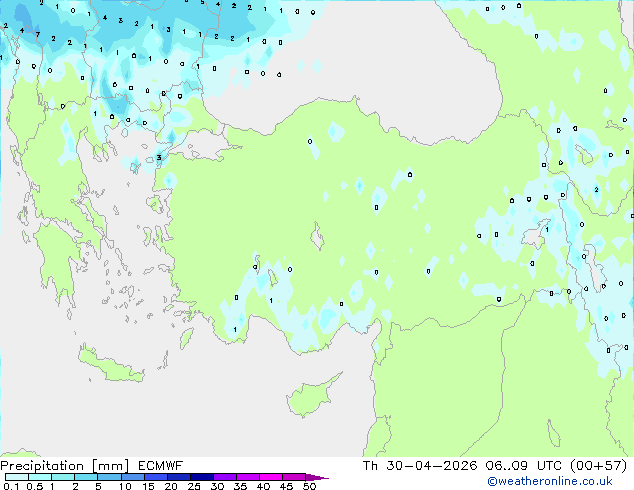Click the 40–45 mm magenta legend swatch
Viewport: 634px width, 490px height.
click(x=271, y=477)
